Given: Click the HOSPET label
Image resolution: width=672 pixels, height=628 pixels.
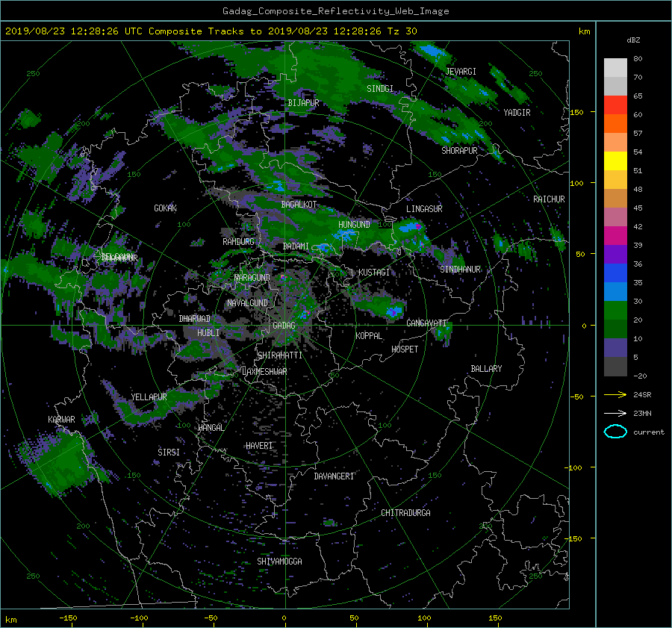Looking at the screenshot, I should click(x=405, y=349).
